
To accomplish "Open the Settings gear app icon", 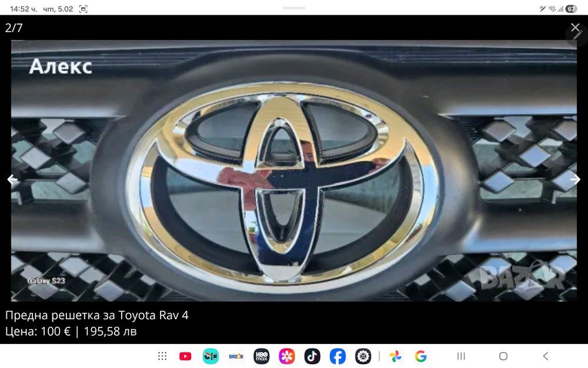I will (x=363, y=356).
